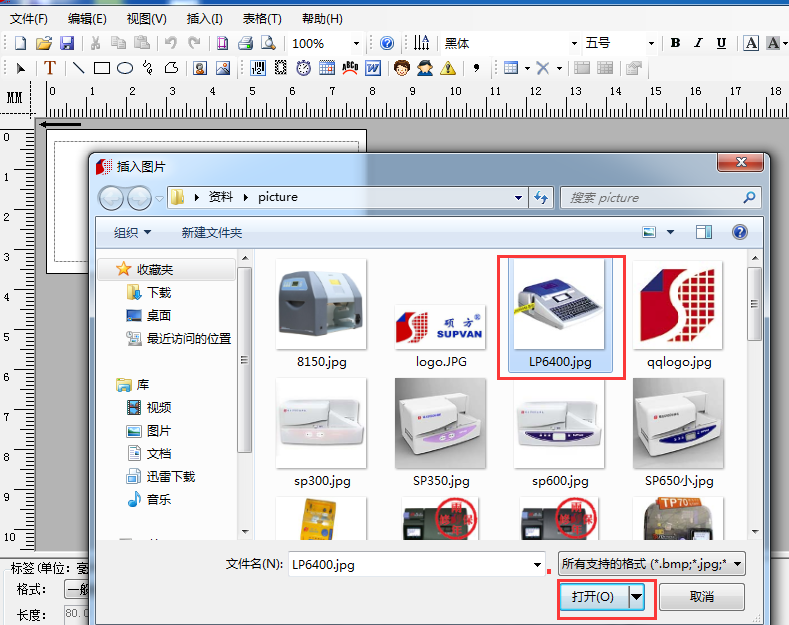Open the 表格(T) menu
The width and height of the screenshot is (789, 625).
262,19
